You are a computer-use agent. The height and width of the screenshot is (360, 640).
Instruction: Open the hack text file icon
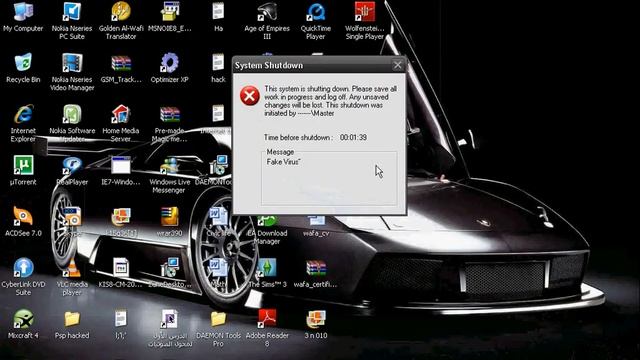(x=218, y=63)
